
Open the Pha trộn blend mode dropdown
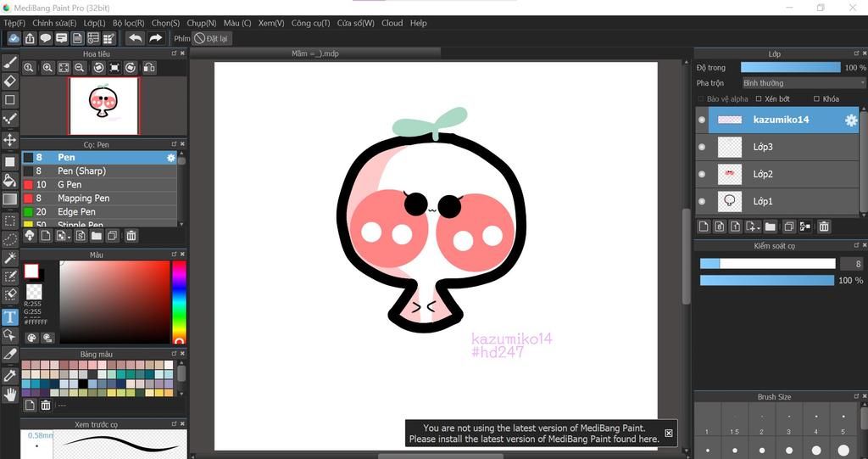click(x=804, y=83)
